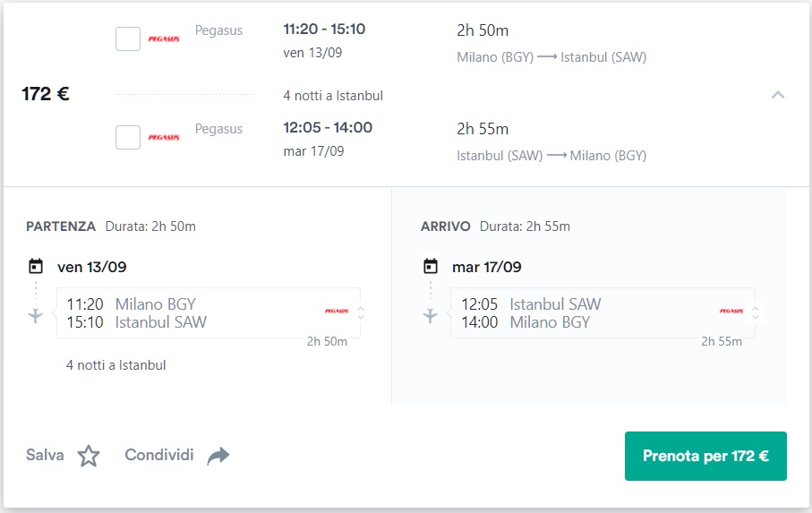Screen dimensions: 812x513
Task: Select the PARTENZA details panel header
Action: coord(61,227)
